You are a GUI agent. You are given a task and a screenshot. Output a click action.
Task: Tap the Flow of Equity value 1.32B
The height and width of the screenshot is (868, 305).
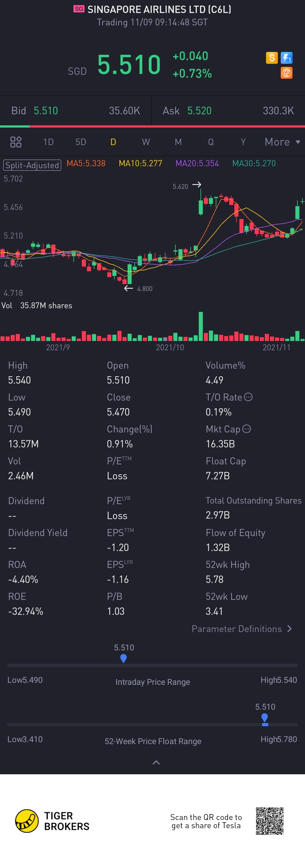coord(218,547)
